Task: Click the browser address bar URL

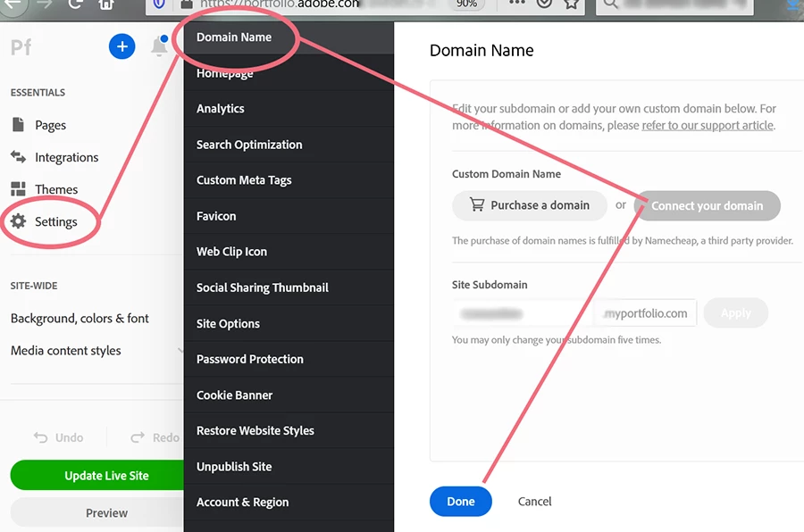Action: click(x=280, y=4)
